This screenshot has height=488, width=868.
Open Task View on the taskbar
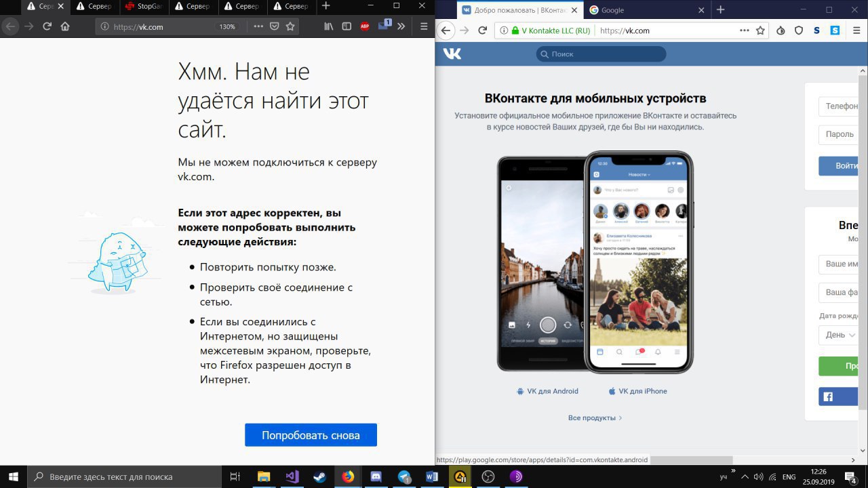[235, 476]
